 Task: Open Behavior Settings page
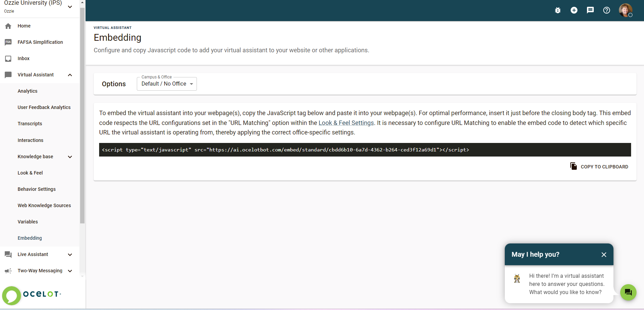click(x=37, y=189)
